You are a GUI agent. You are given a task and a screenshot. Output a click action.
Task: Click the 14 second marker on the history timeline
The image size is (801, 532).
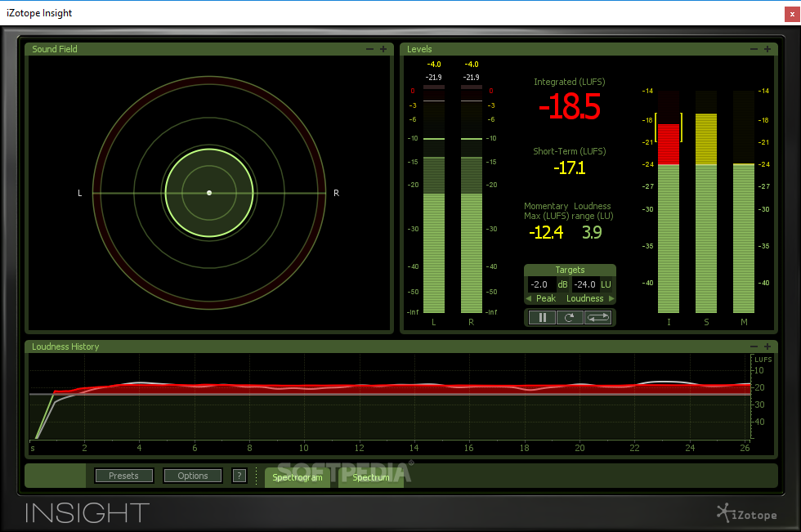pos(414,448)
